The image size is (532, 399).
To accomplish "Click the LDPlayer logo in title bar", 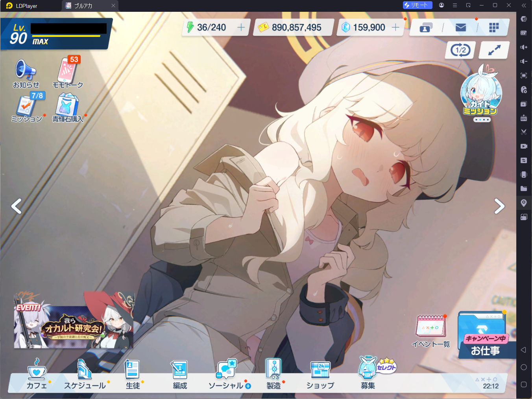I will (9, 6).
